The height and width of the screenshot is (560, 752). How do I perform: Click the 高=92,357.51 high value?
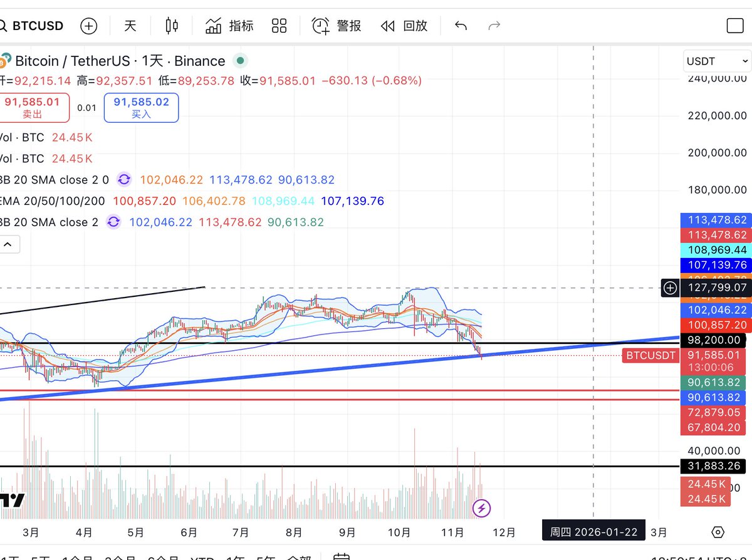[115, 80]
